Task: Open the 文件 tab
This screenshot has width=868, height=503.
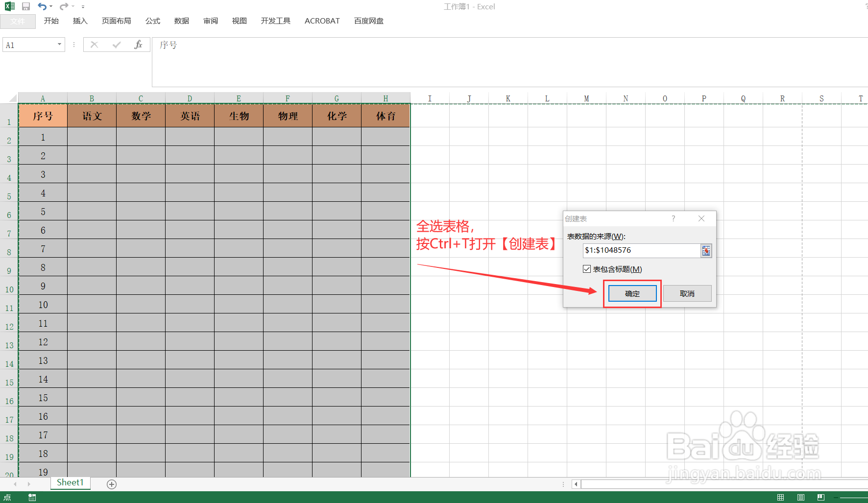Action: pyautogui.click(x=18, y=21)
